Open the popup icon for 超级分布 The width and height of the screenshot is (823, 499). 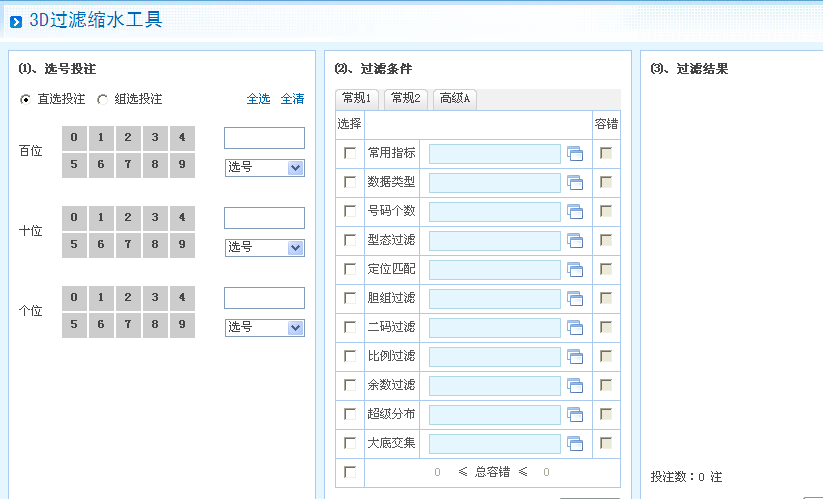pyautogui.click(x=575, y=415)
